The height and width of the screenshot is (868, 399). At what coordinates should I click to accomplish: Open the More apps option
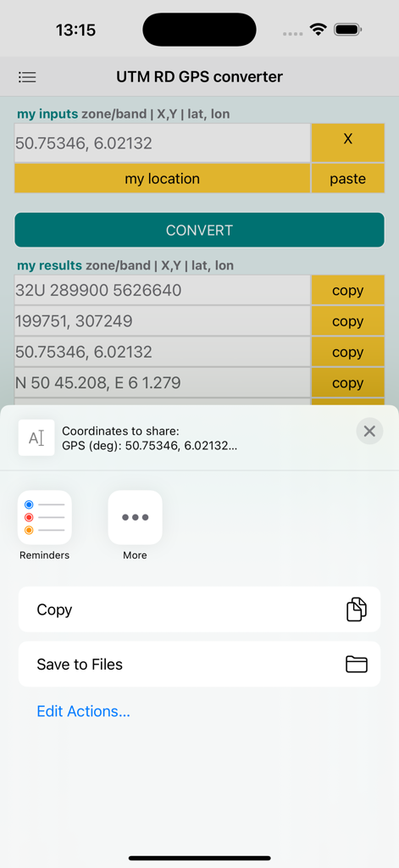[x=135, y=518]
